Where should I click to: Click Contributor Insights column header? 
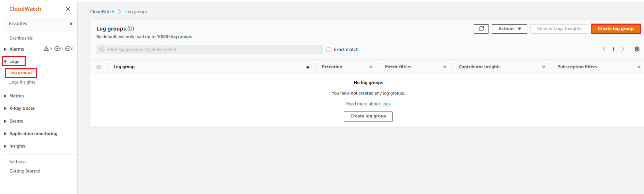point(480,67)
